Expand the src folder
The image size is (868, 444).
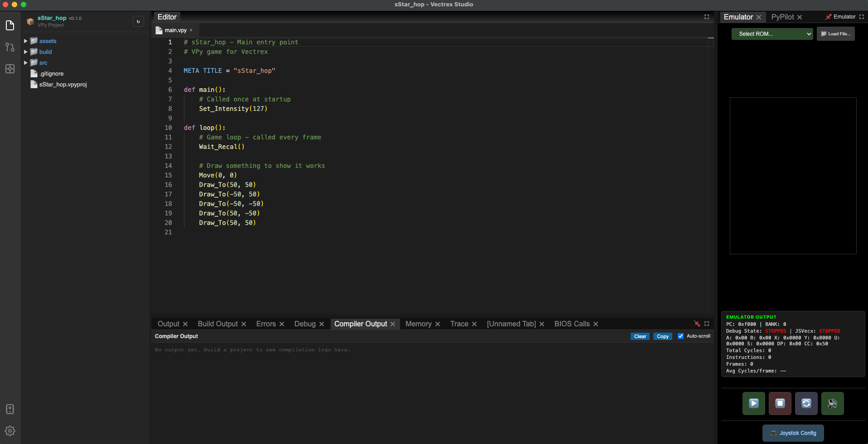26,63
